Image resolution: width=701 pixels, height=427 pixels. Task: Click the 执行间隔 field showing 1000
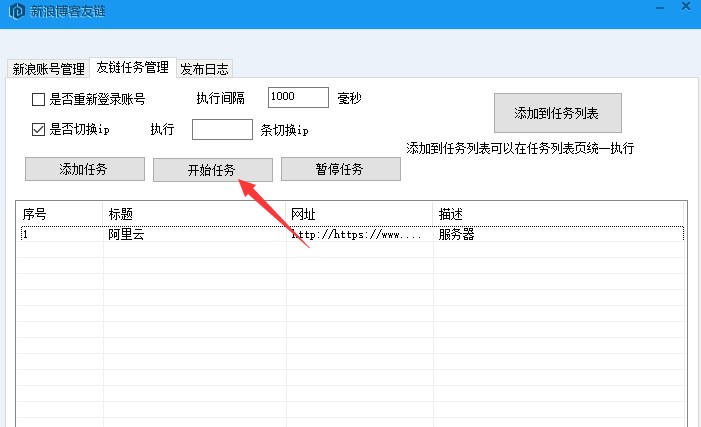click(x=298, y=97)
